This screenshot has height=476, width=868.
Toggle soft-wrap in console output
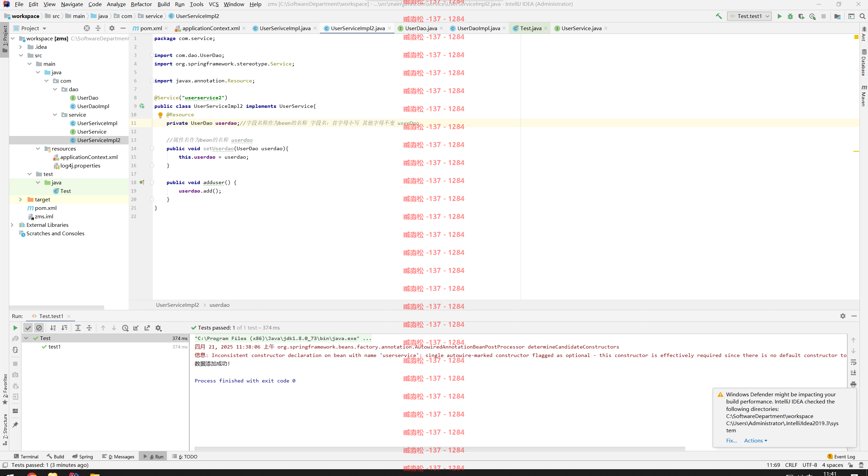coord(853,362)
